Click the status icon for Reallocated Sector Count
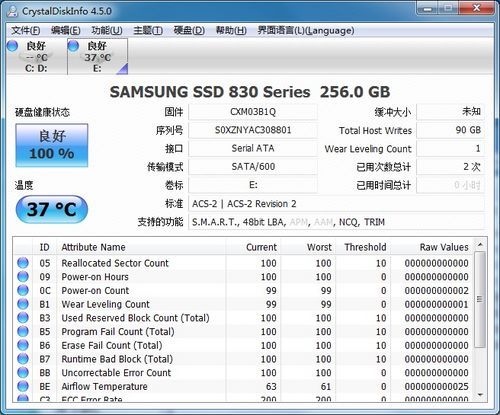The image size is (500, 415). pyautogui.click(x=23, y=263)
